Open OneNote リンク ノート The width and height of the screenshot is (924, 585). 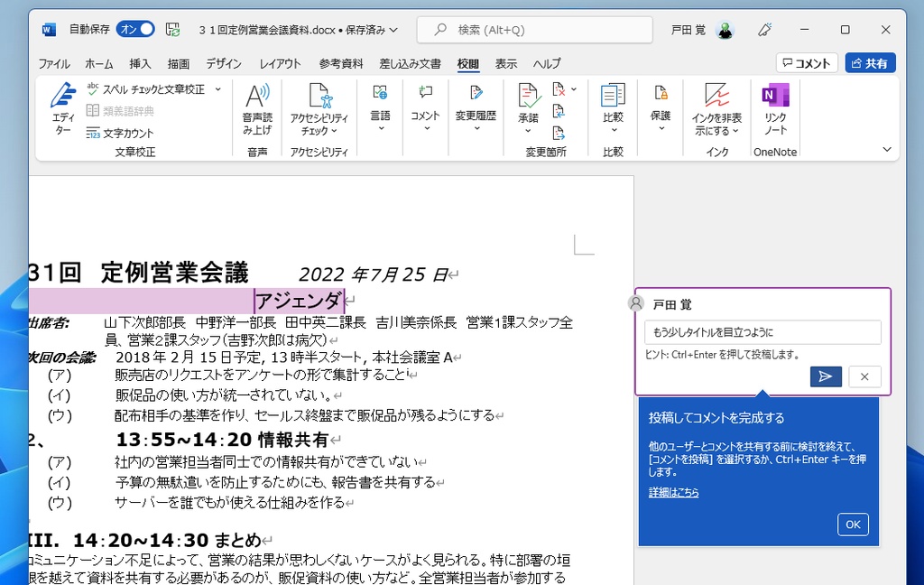(775, 110)
